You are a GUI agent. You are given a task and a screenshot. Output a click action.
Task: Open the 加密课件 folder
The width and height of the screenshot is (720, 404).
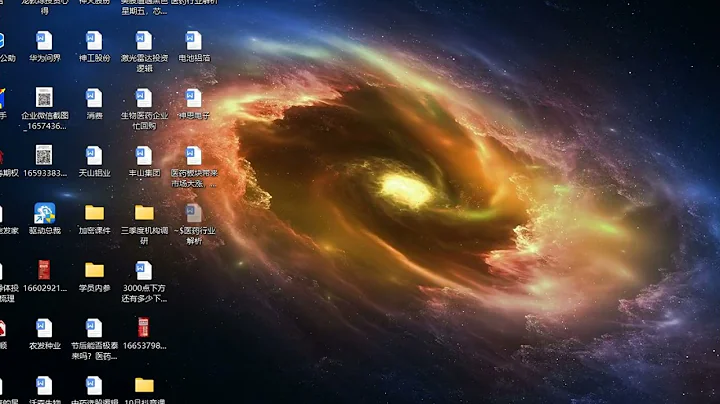pyautogui.click(x=94, y=213)
